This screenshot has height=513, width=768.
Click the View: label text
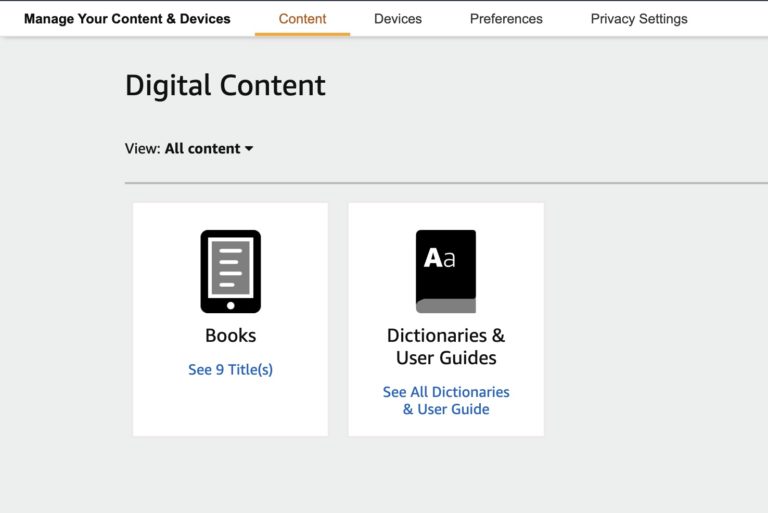pos(142,148)
